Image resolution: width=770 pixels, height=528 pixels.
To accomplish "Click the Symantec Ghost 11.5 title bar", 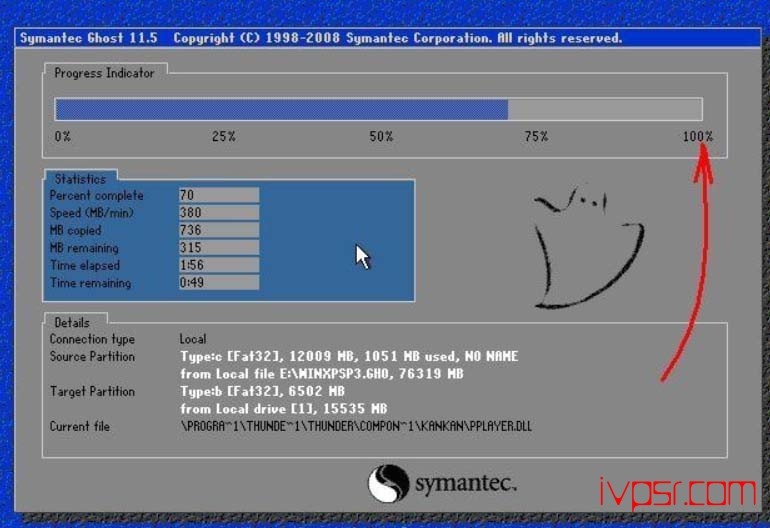I will pos(387,38).
